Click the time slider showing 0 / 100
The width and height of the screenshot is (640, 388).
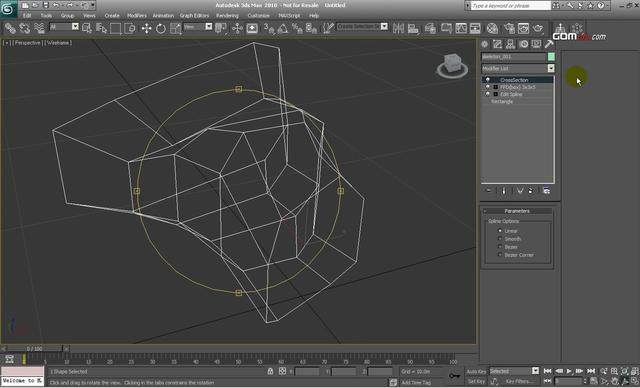point(35,349)
